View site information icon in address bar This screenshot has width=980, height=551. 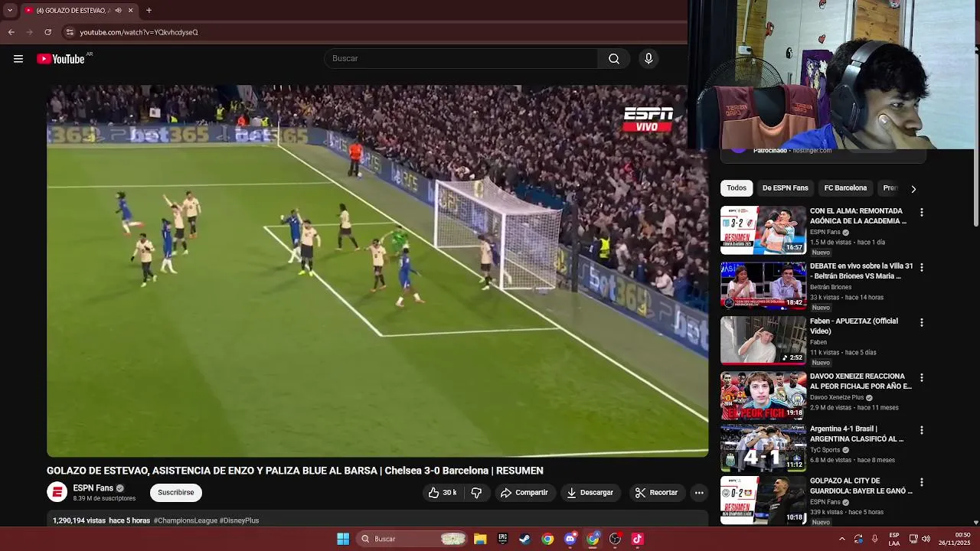70,32
